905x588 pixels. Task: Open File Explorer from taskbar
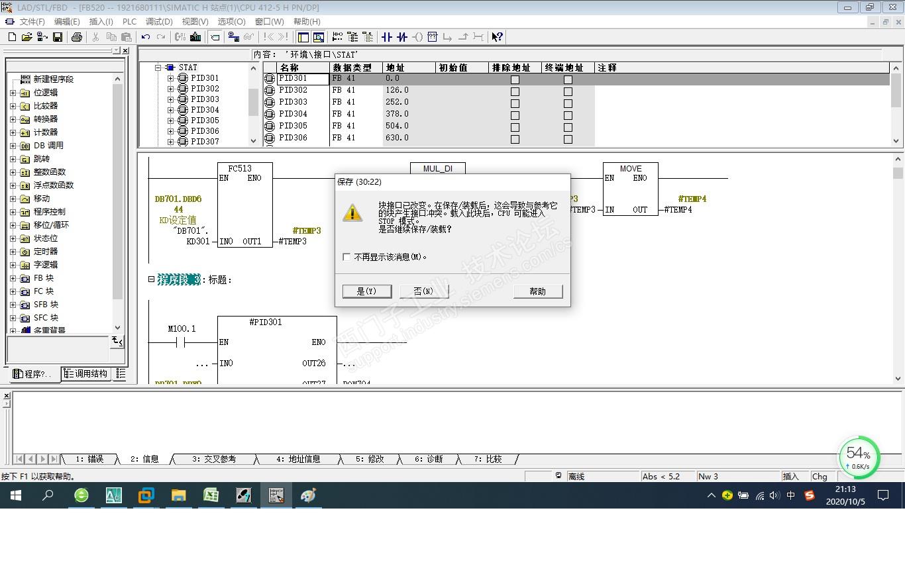pos(179,495)
